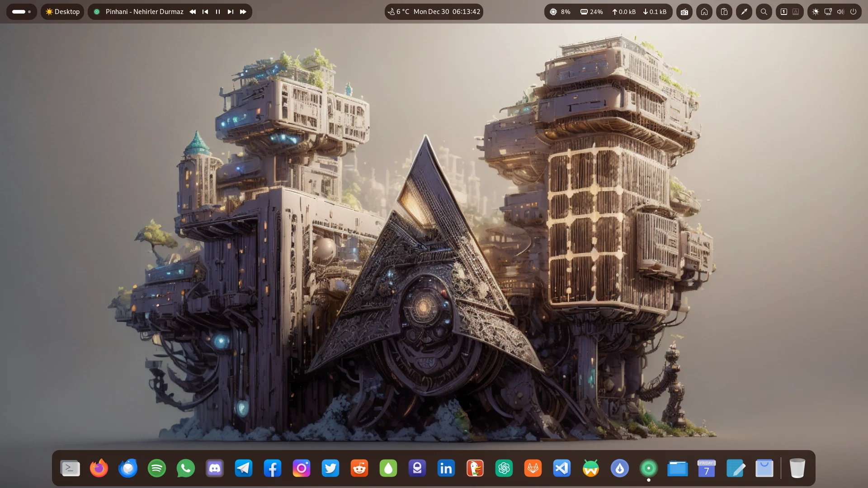Viewport: 868px width, 488px height.
Task: Launch Telegram from the dock
Action: pyautogui.click(x=244, y=468)
